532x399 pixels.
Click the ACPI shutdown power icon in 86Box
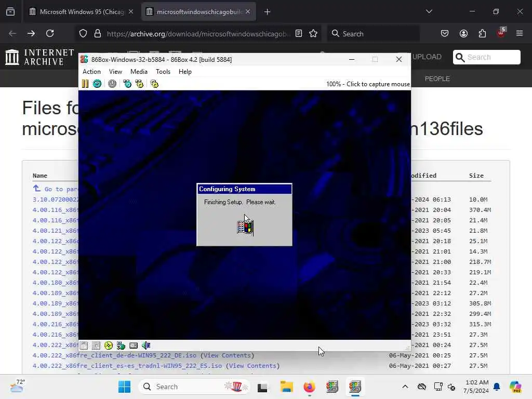coord(112,84)
